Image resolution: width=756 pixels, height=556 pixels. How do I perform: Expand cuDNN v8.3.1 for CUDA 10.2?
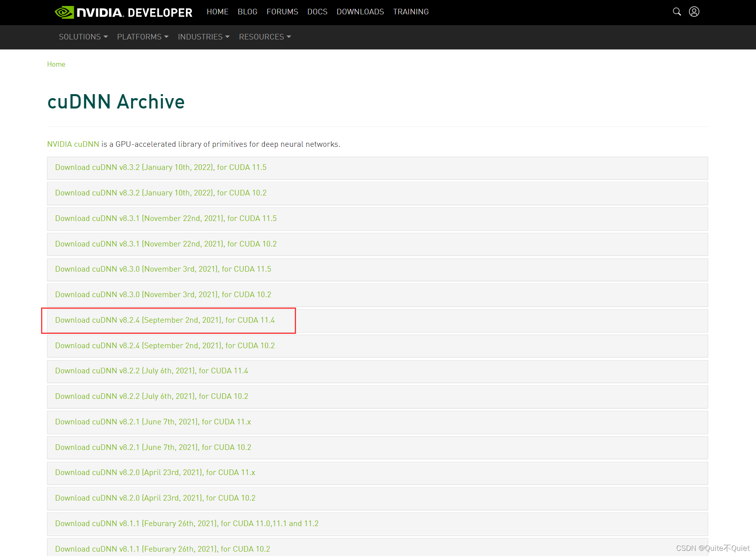[377, 244]
